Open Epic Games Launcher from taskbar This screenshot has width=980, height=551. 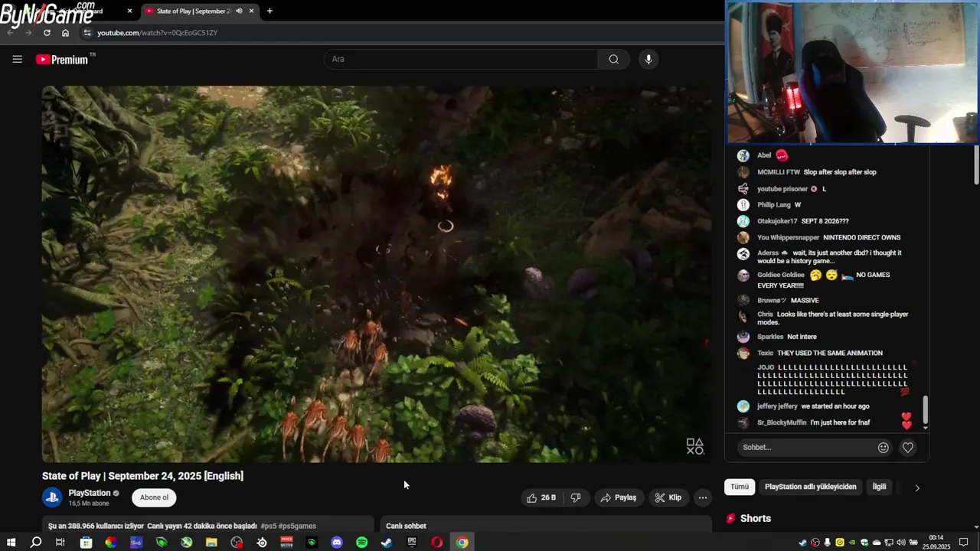point(412,543)
